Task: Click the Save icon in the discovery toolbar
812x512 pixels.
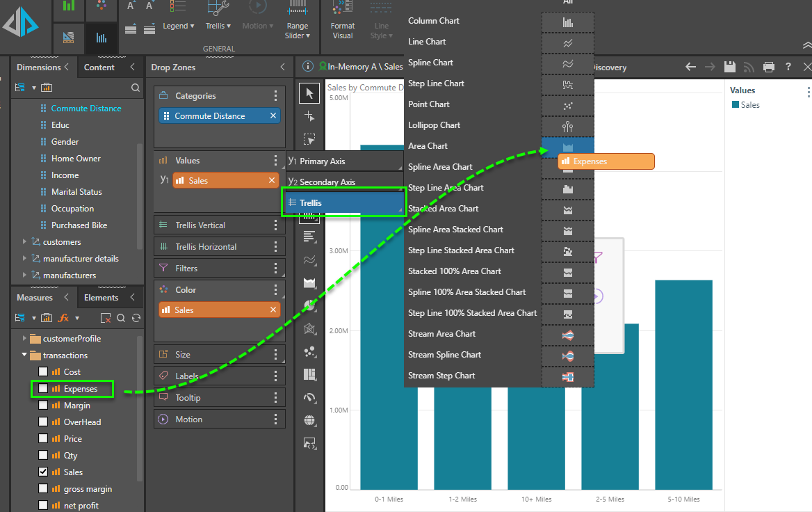Action: [x=730, y=67]
